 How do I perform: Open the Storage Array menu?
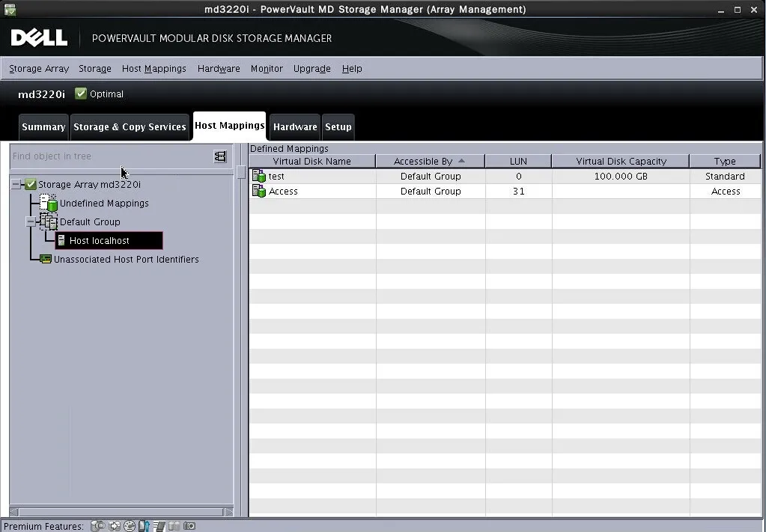39,69
